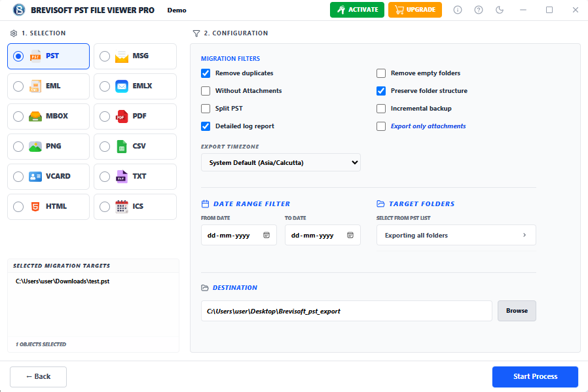The height and width of the screenshot is (392, 588).
Task: Click the CSV spreadsheet icon
Action: [122, 147]
